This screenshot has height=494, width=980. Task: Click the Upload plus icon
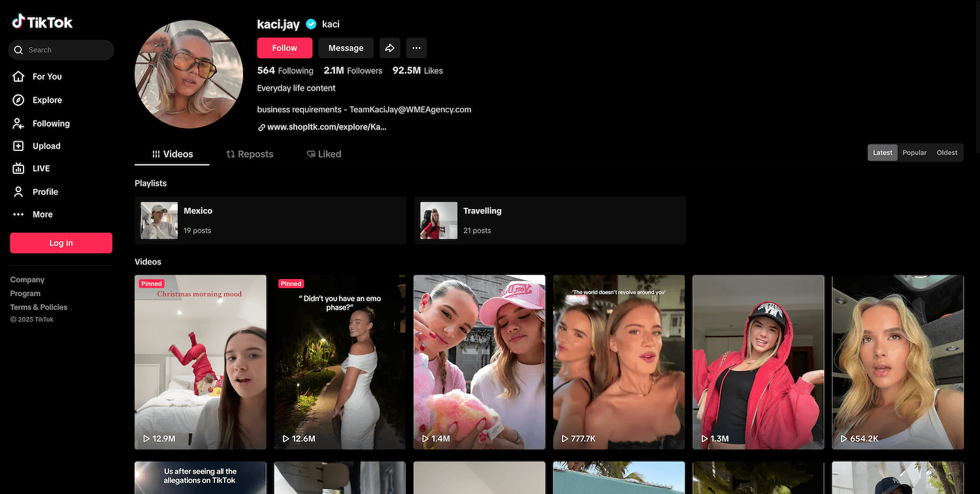tap(18, 146)
